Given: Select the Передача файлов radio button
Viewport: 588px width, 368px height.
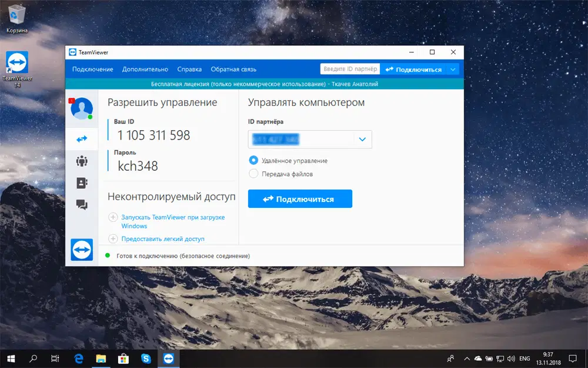Looking at the screenshot, I should coord(253,174).
